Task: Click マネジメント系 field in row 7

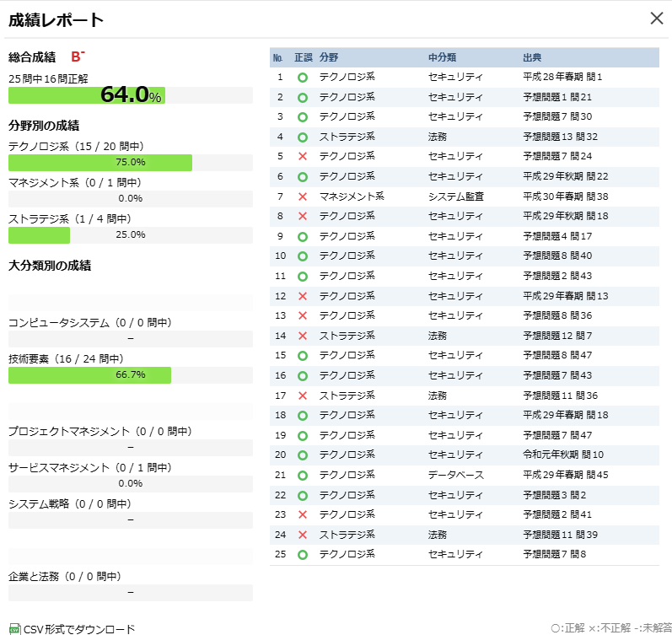Action: (x=352, y=196)
